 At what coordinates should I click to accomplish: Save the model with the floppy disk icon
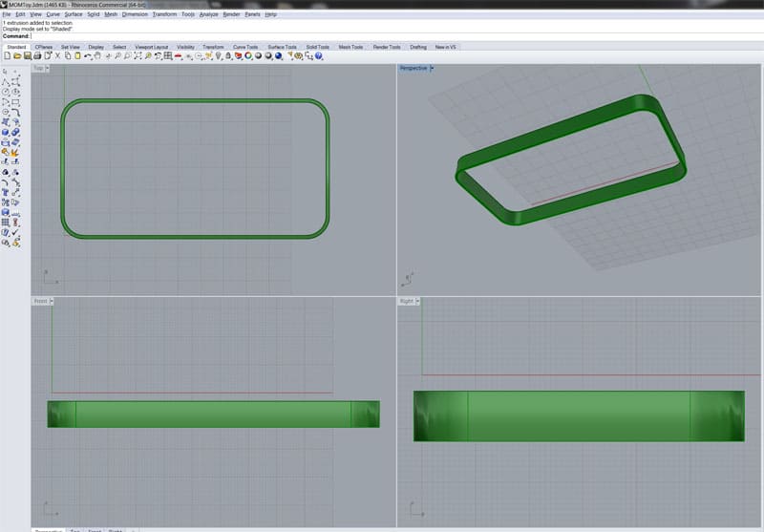(28, 56)
